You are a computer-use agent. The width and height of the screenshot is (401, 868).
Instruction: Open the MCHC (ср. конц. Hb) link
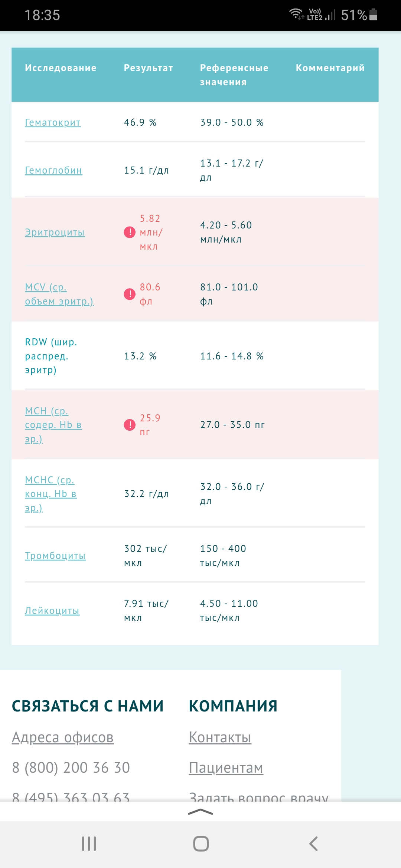[50, 494]
